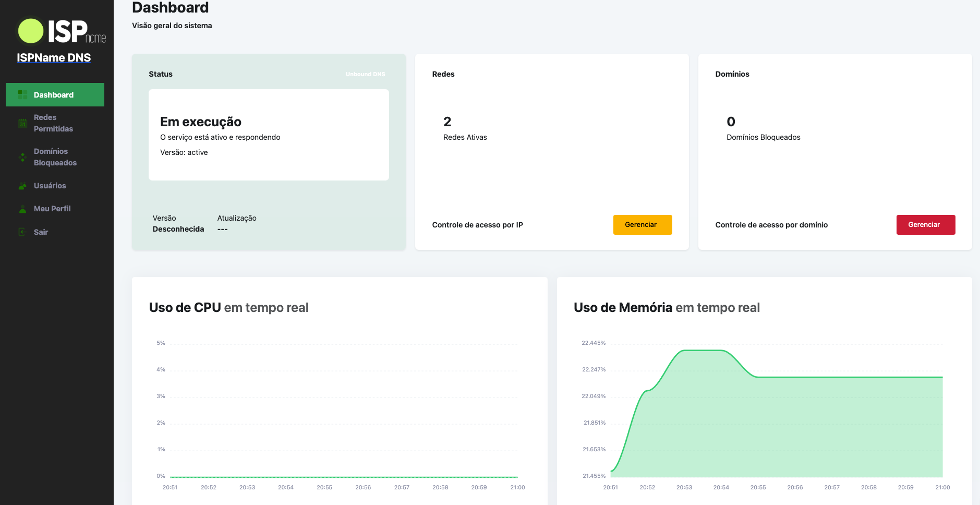Open the Redes Permitidas page

click(53, 123)
